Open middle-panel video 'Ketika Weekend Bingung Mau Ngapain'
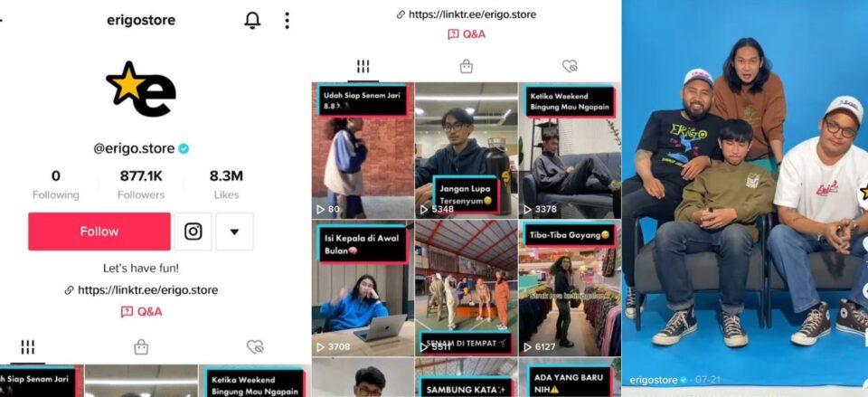Screen dimensions: 868x397 click(x=570, y=151)
